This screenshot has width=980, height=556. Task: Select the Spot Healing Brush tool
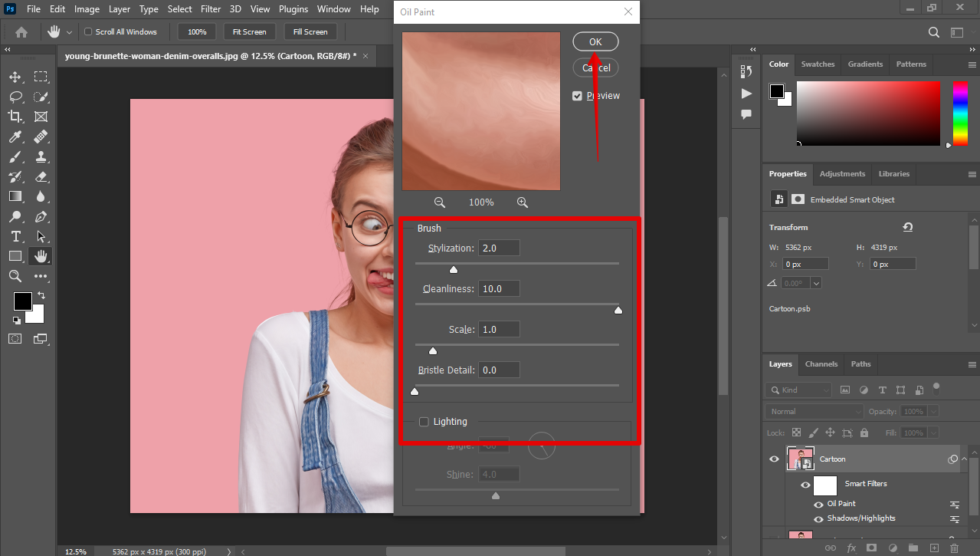[41, 137]
